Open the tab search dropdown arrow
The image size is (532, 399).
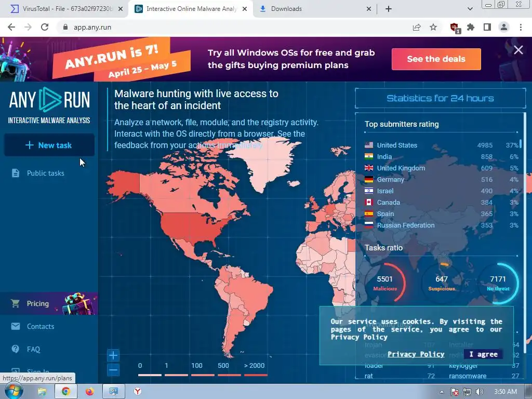point(470,9)
